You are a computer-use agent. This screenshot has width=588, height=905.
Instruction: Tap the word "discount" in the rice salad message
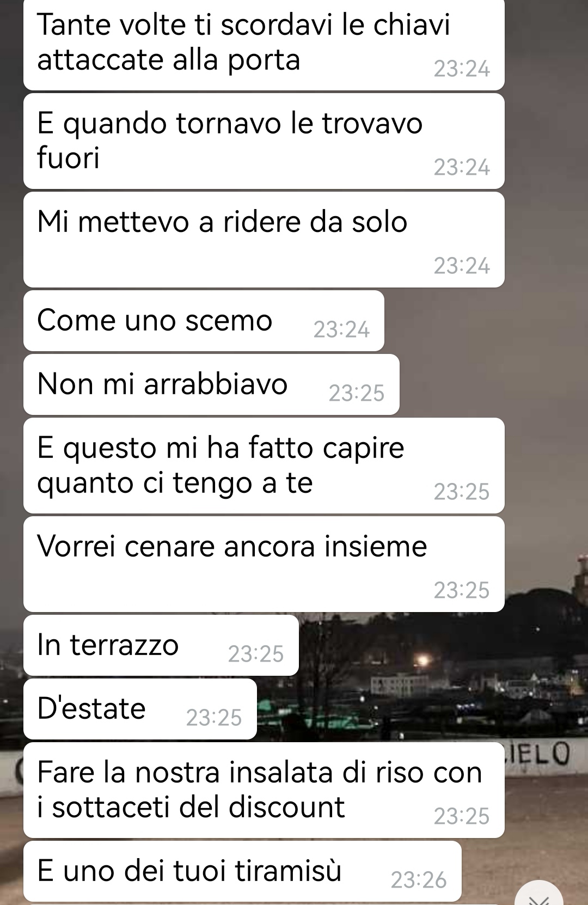tap(287, 807)
